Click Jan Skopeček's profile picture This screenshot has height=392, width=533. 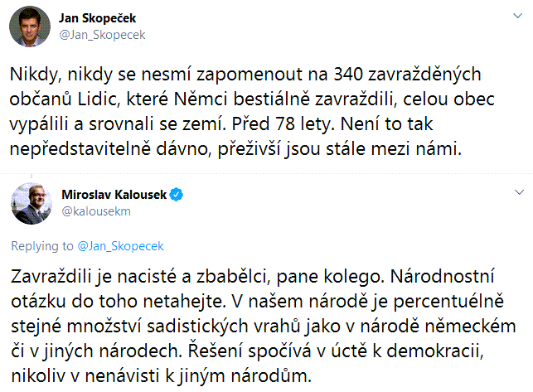point(27,28)
